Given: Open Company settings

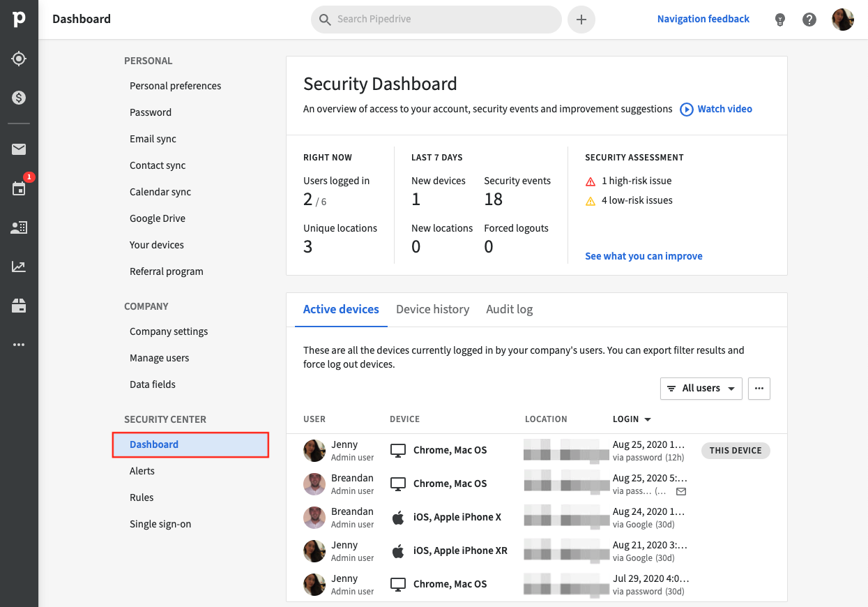Looking at the screenshot, I should pyautogui.click(x=169, y=331).
